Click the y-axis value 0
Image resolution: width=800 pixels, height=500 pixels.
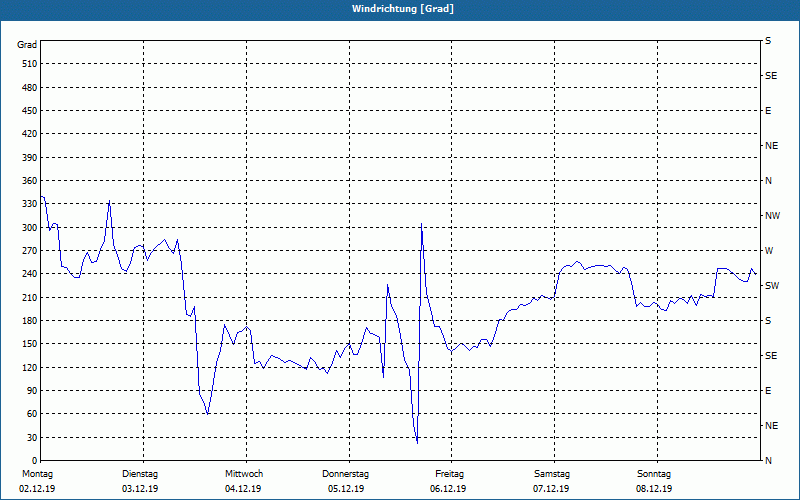35,461
